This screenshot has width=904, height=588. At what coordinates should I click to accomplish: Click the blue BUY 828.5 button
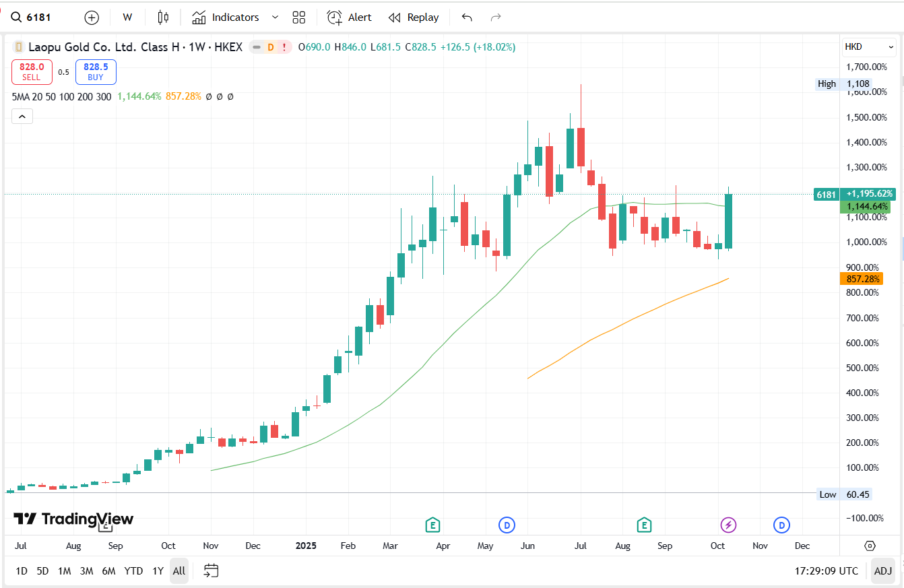point(96,71)
